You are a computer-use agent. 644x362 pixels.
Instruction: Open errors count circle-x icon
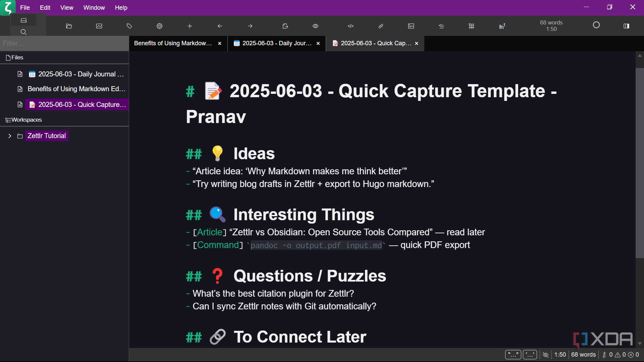point(634,355)
